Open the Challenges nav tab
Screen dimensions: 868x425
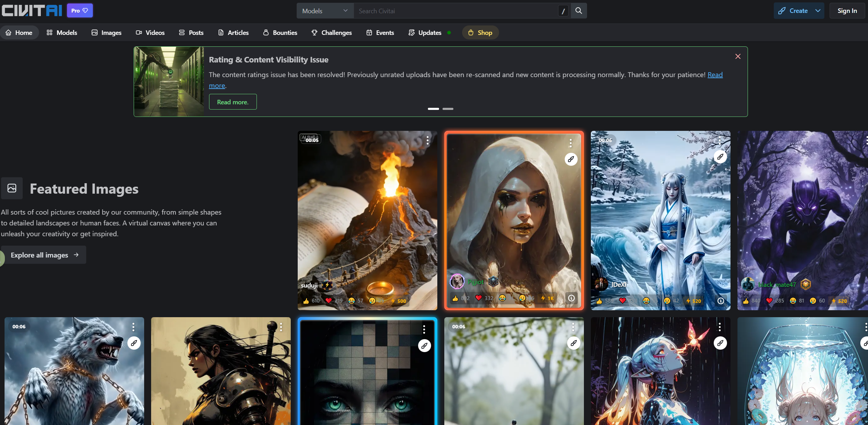point(332,32)
